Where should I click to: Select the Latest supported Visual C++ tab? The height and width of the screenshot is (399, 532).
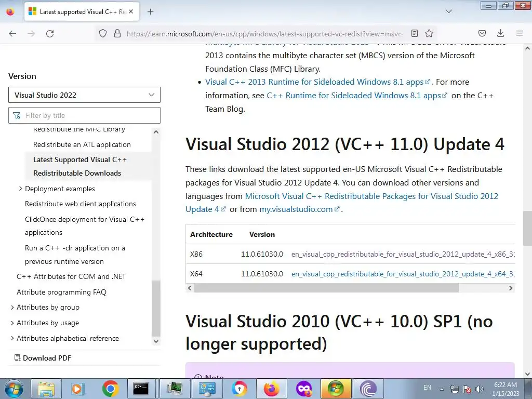[82, 12]
